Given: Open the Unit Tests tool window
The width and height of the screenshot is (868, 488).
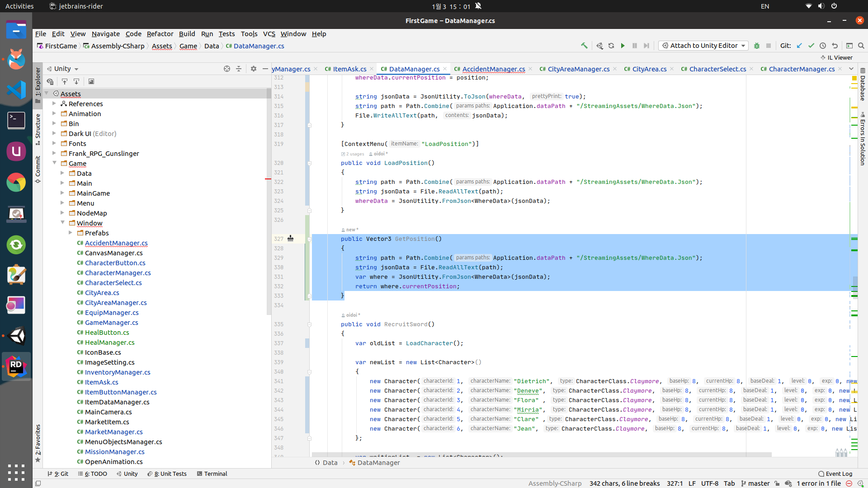Looking at the screenshot, I should (x=167, y=474).
